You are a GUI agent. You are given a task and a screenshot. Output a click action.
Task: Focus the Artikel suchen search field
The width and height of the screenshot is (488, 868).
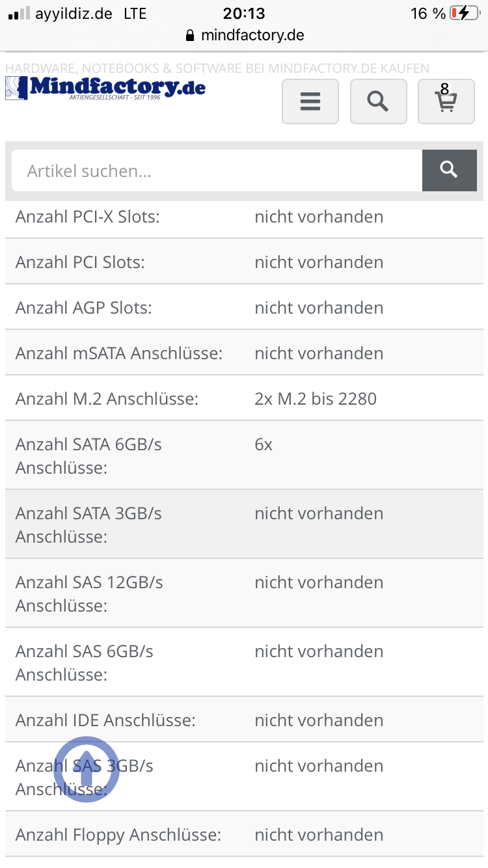click(x=217, y=171)
